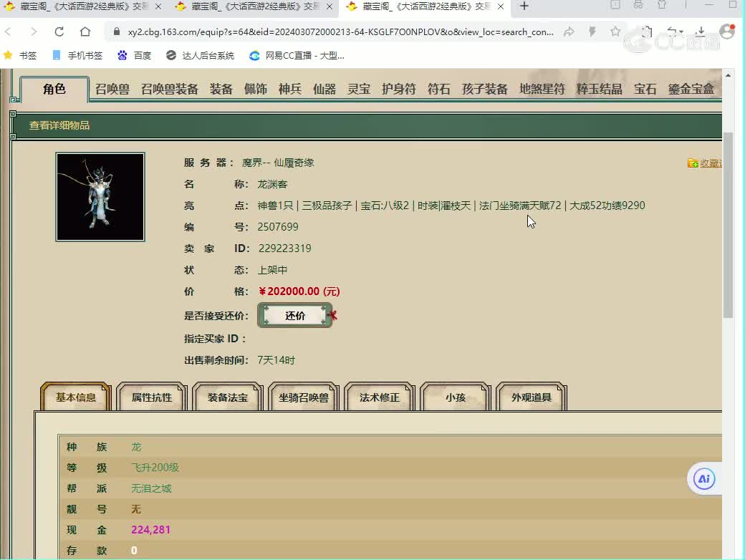The width and height of the screenshot is (745, 560).
Task: Open a new browser tab with plus
Action: pyautogui.click(x=524, y=6)
